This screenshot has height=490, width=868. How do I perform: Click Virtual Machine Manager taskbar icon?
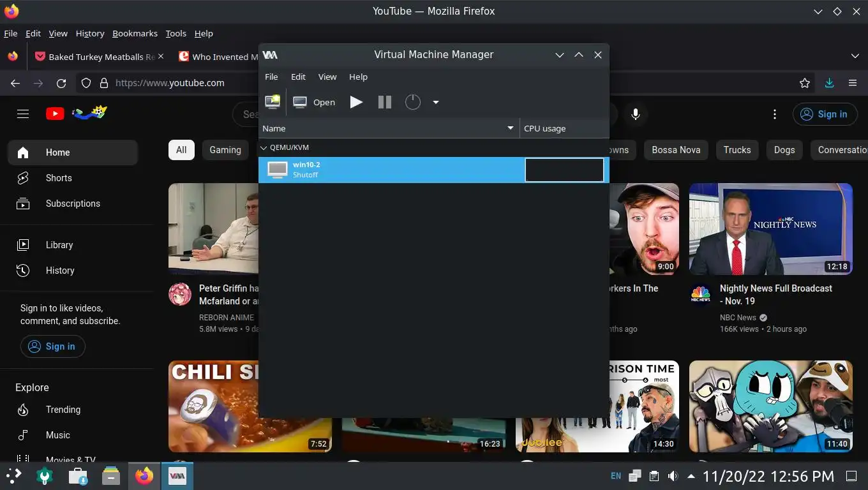coord(177,475)
